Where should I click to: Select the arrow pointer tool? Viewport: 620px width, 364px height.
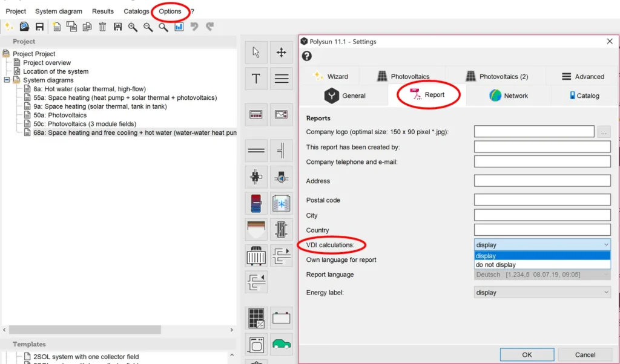[256, 53]
